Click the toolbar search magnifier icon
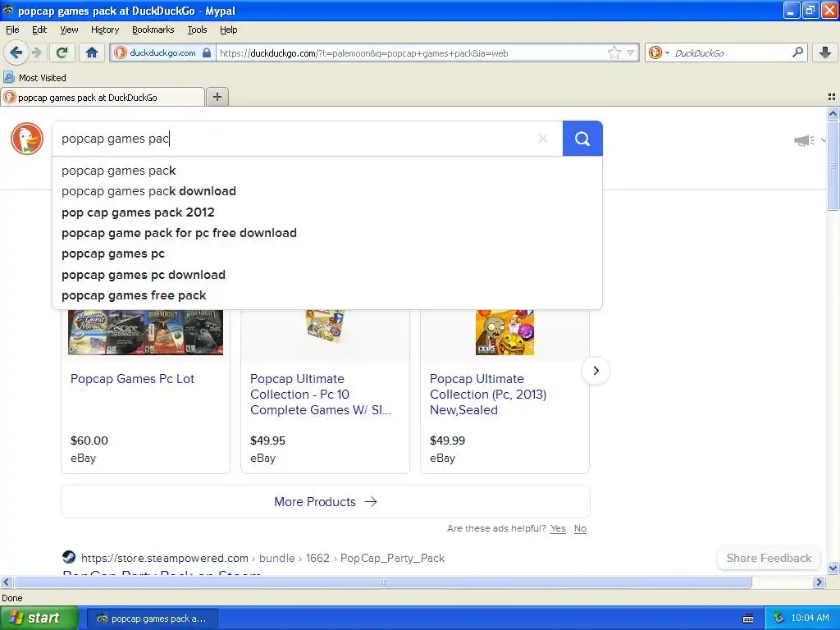This screenshot has width=840, height=630. (797, 52)
